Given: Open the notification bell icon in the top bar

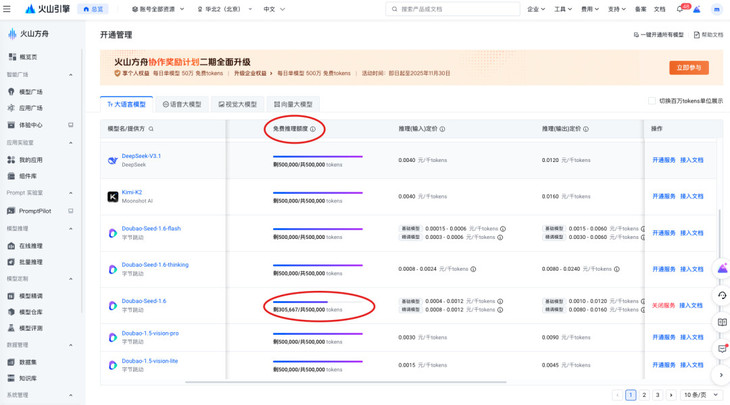Looking at the screenshot, I should (x=680, y=9).
